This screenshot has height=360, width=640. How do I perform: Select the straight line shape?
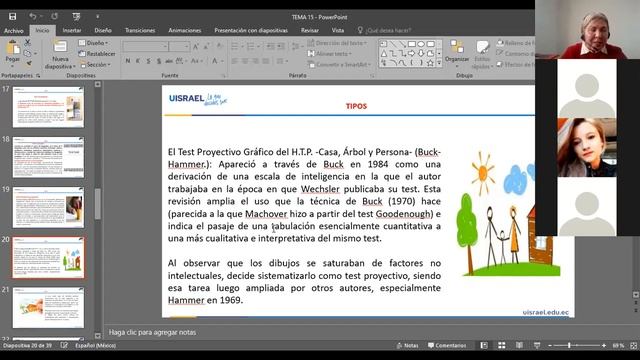(x=393, y=44)
